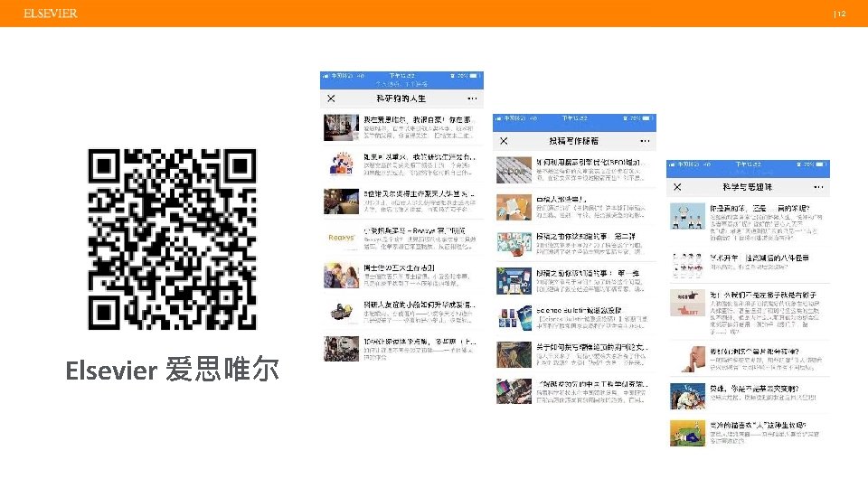Open the man lying on grass cartoon thumbnail
This screenshot has width=868, height=488.
point(687,433)
